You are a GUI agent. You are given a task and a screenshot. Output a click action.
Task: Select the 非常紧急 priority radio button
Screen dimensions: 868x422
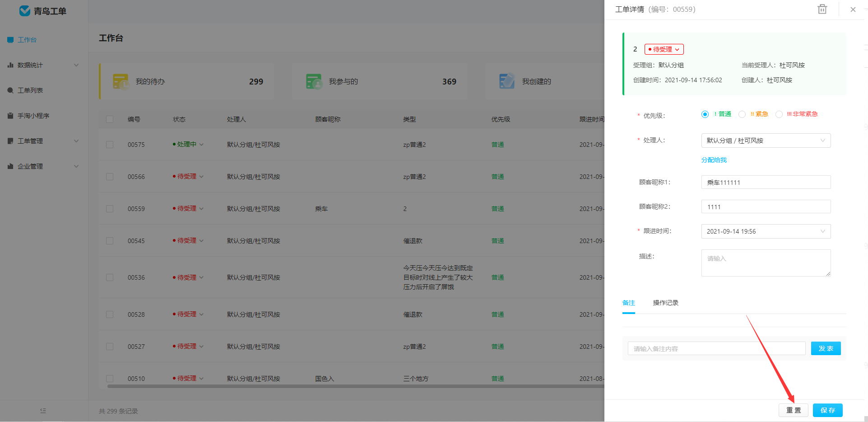click(779, 114)
